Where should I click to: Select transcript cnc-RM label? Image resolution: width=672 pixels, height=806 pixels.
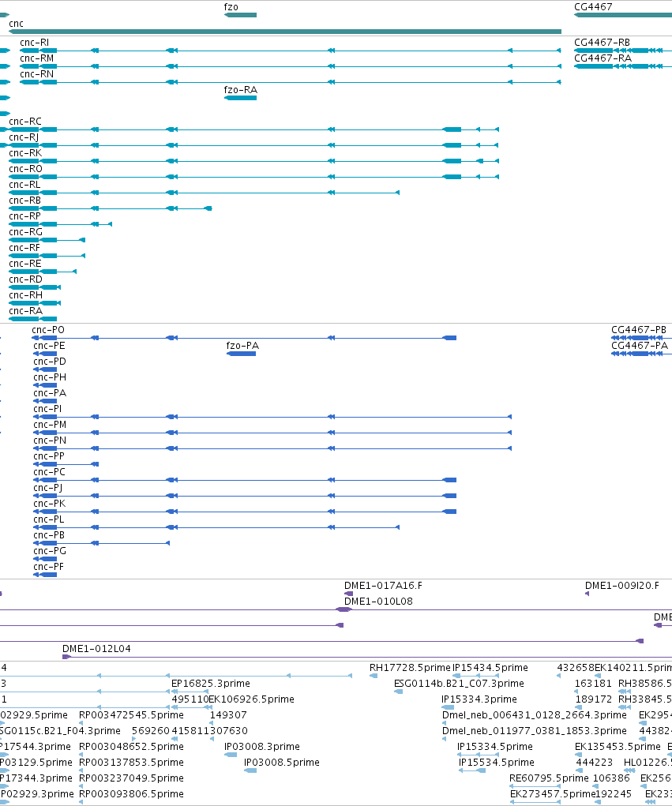click(36, 58)
